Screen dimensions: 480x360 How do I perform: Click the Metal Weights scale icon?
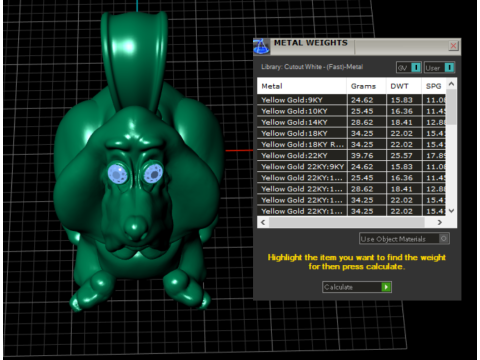point(261,46)
